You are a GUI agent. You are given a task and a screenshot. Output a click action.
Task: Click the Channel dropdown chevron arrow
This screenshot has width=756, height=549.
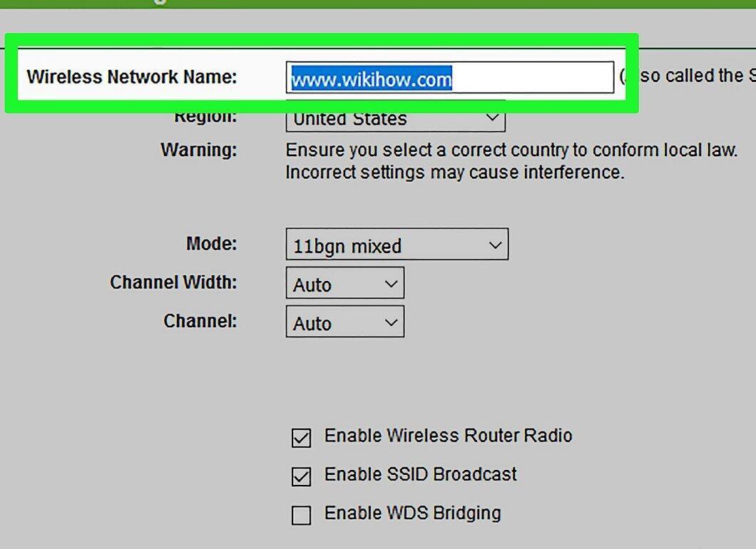[391, 322]
